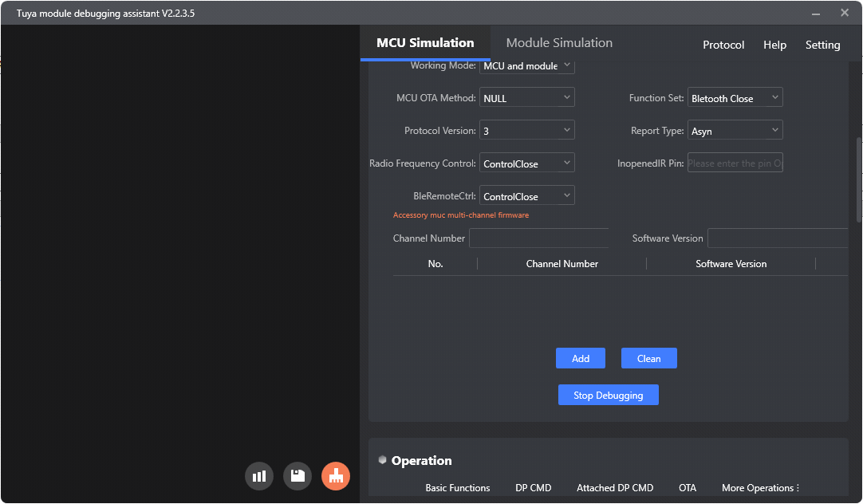
Task: Open the MCU OTA Method dropdown
Action: pyautogui.click(x=527, y=97)
